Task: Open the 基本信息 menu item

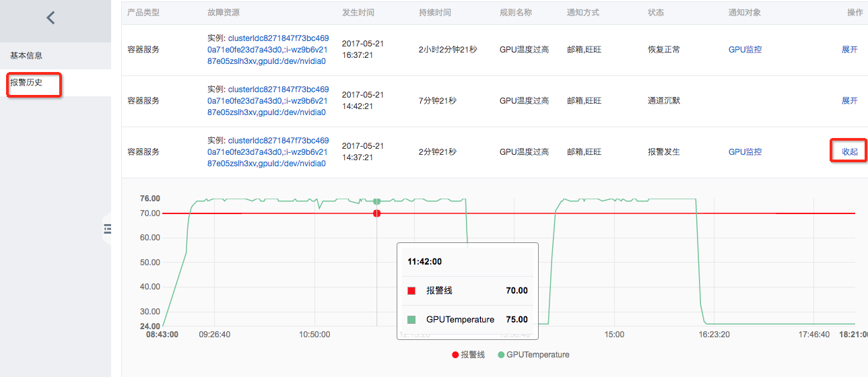Action: [26, 55]
